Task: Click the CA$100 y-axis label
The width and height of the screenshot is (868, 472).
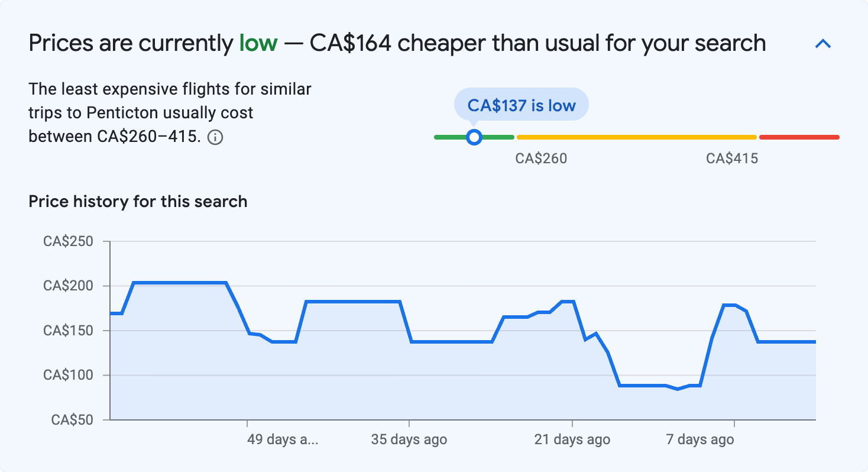Action: click(68, 376)
